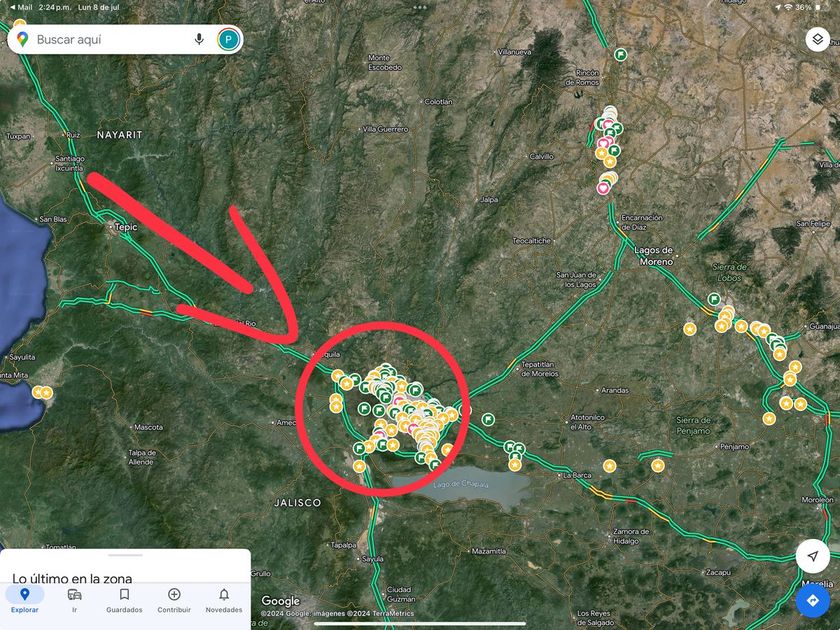Image resolution: width=840 pixels, height=630 pixels.
Task: Tap the green flag marker east of Guadalajara circle
Action: [488, 419]
